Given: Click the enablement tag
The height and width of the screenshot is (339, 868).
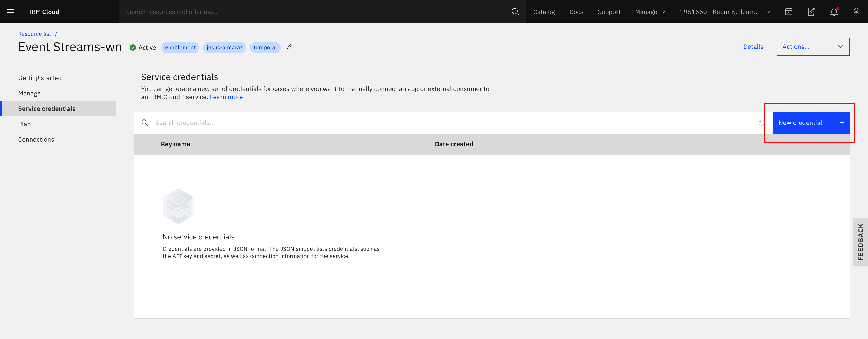Looking at the screenshot, I should click(x=180, y=48).
